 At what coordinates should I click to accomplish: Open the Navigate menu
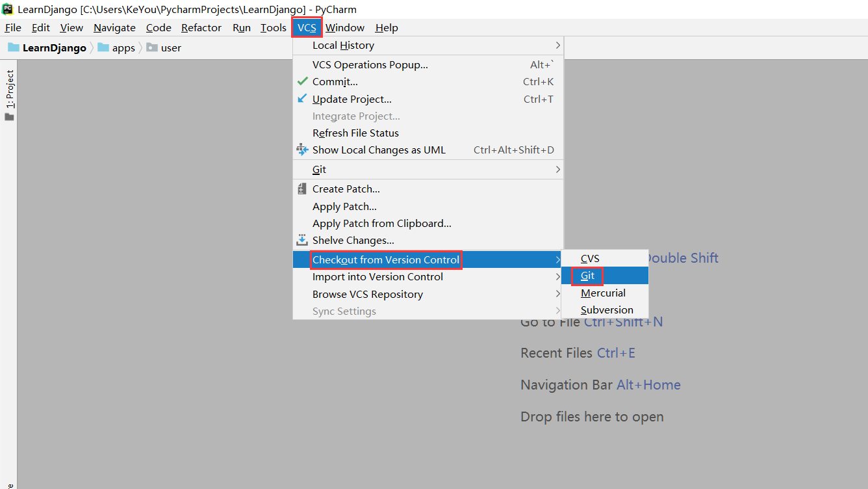[114, 27]
